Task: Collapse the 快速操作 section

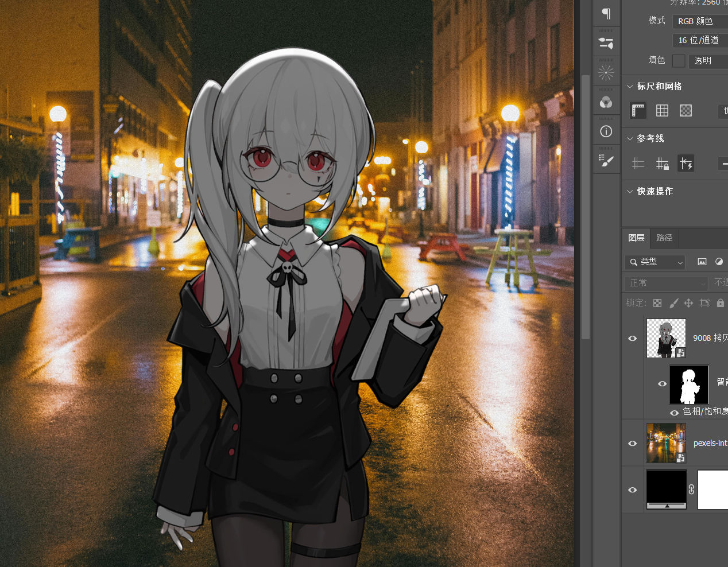Action: [x=630, y=191]
